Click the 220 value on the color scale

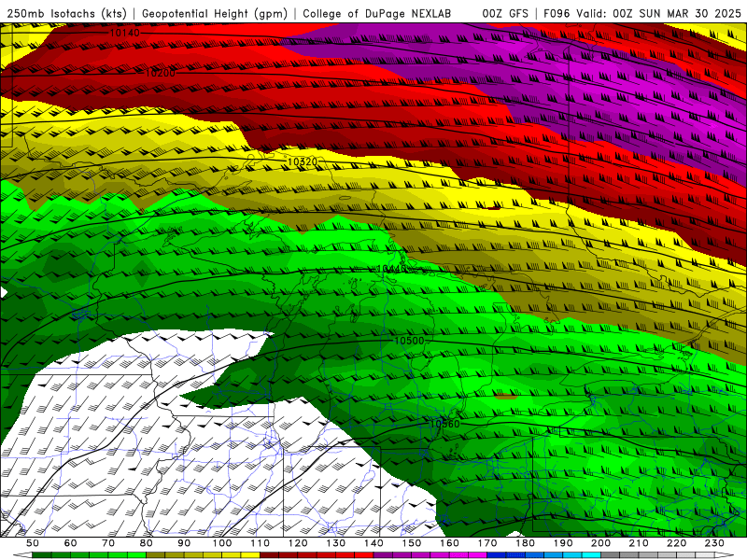[676, 543]
